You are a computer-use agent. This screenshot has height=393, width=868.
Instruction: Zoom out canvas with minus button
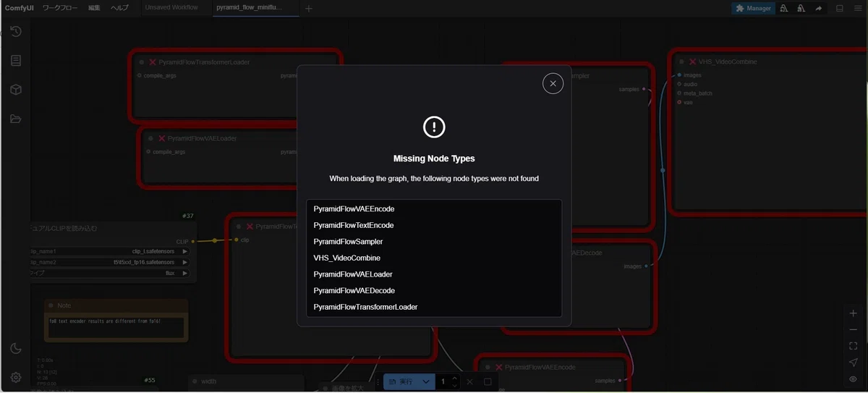(854, 329)
